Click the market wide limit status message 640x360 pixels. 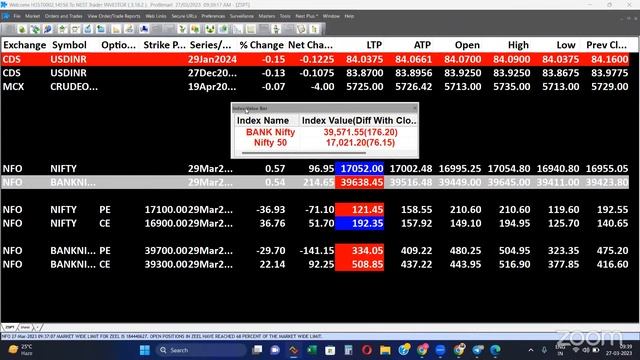162,336
